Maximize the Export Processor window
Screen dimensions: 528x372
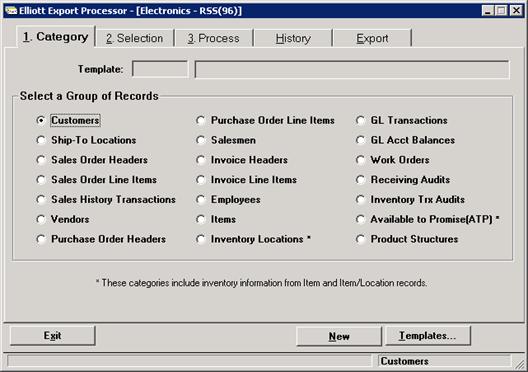tap(501, 11)
